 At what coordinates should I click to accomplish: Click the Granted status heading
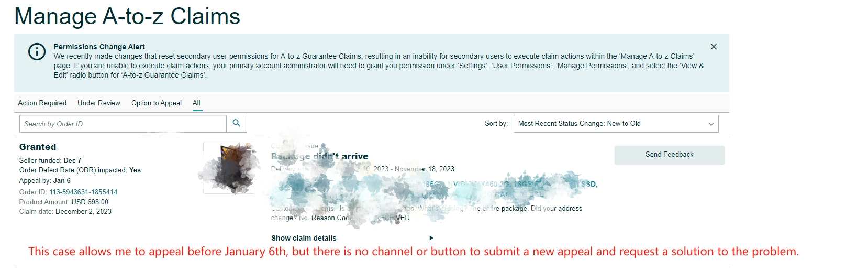click(x=38, y=147)
